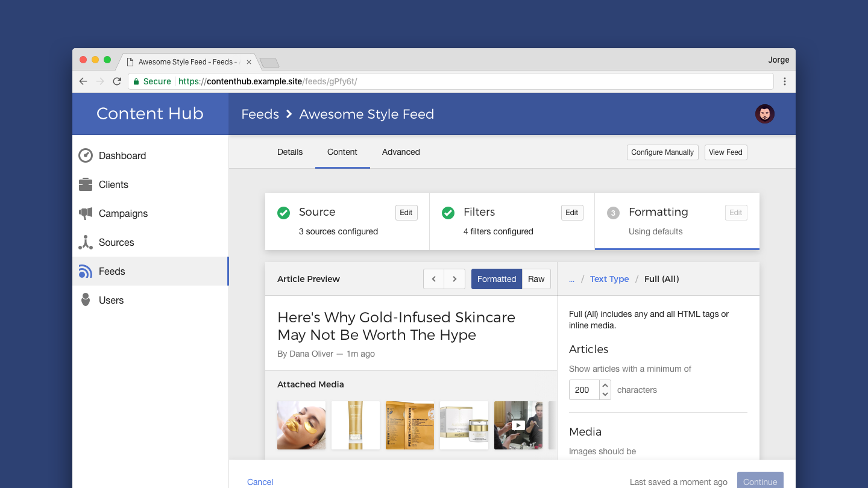Screen dimensions: 868x488
Task: Open the video thumbnail in Attached Media
Action: pos(518,425)
